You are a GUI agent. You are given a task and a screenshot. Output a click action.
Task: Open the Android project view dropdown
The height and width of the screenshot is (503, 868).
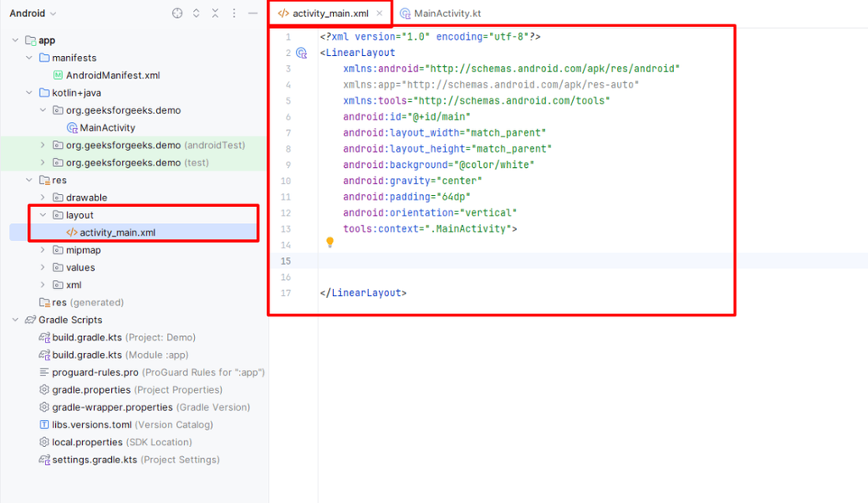pos(33,14)
